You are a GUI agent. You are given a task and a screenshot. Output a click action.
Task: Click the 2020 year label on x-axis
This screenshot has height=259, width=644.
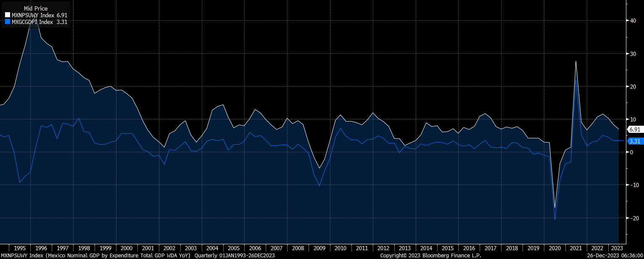click(554, 248)
